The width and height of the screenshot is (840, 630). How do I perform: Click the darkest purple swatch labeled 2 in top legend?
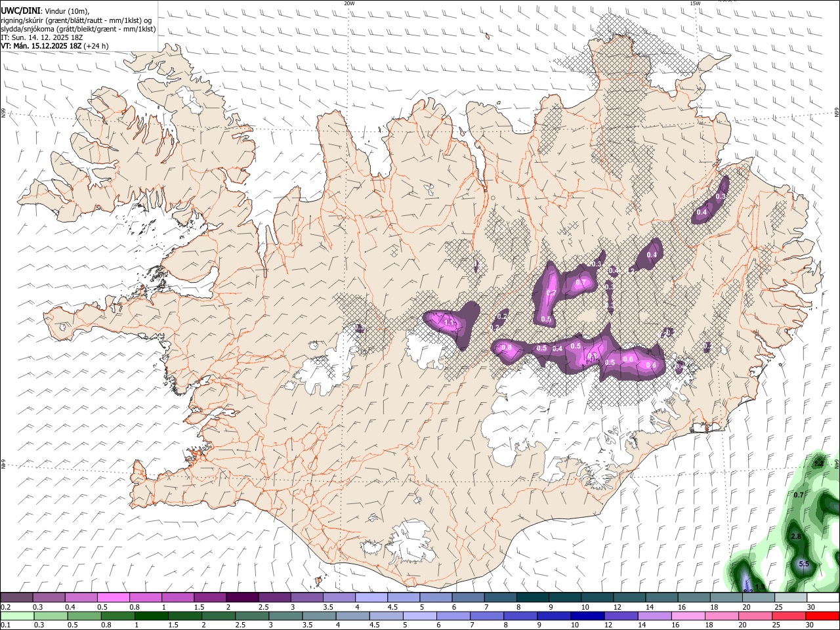(x=242, y=597)
